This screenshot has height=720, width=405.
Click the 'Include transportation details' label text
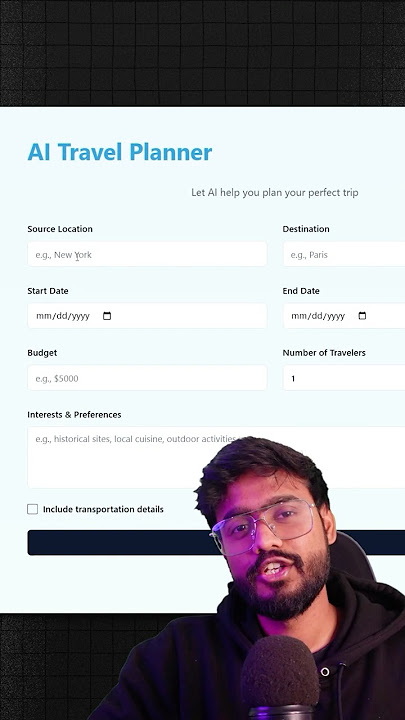pyautogui.click(x=103, y=509)
